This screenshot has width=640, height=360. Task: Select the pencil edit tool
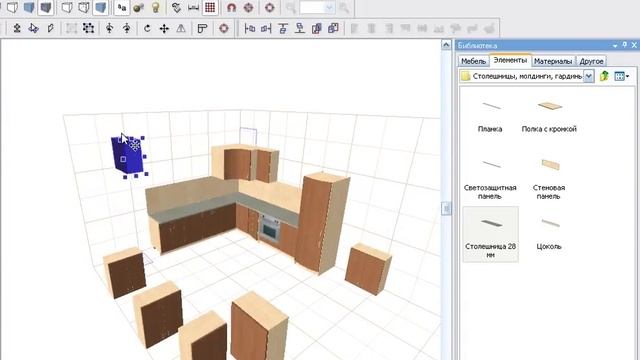51,28
